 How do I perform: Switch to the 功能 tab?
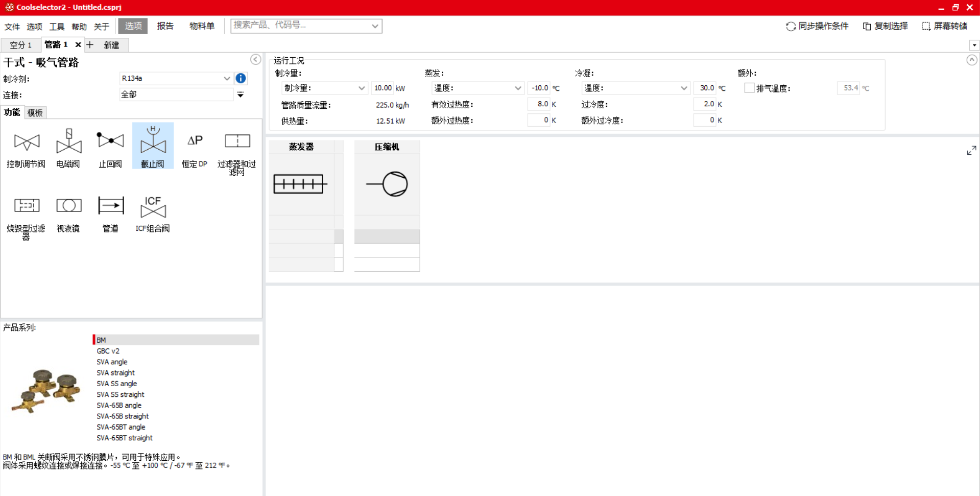click(x=12, y=112)
